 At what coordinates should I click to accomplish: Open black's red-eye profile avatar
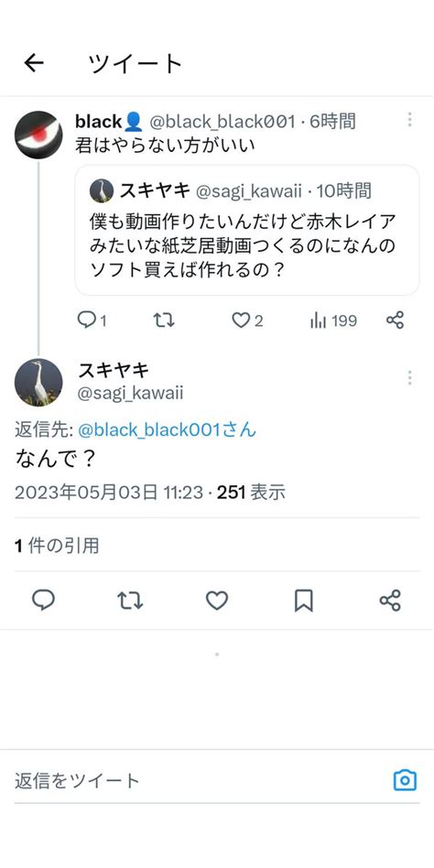(38, 136)
